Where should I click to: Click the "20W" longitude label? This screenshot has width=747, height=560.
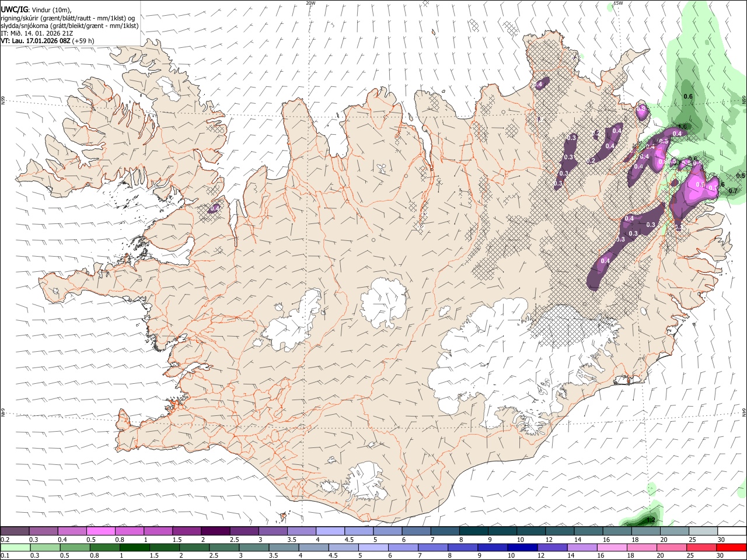pyautogui.click(x=310, y=3)
